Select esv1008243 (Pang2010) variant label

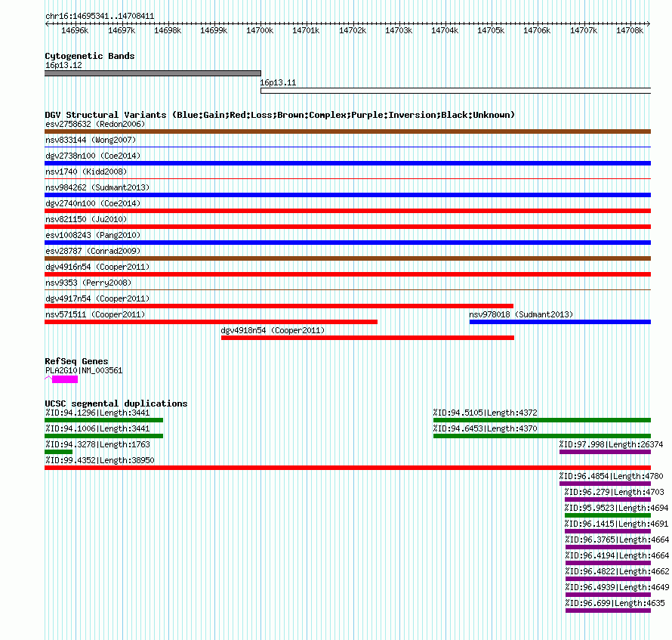93,235
